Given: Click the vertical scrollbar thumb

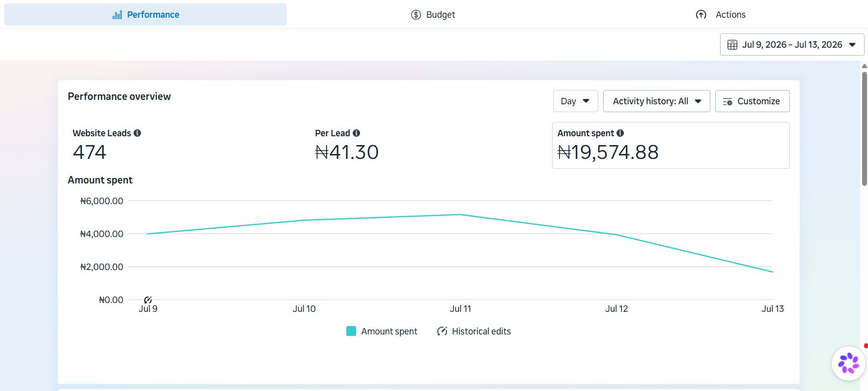Looking at the screenshot, I should (x=864, y=129).
